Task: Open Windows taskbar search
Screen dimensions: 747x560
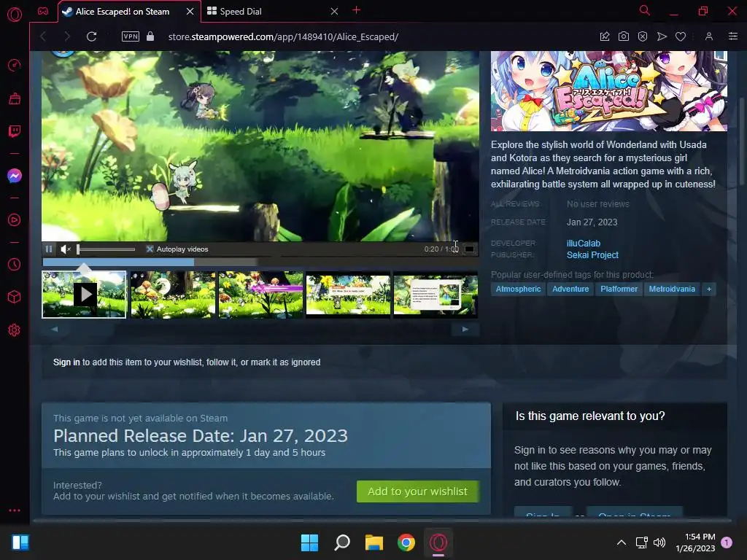Action: click(x=342, y=542)
